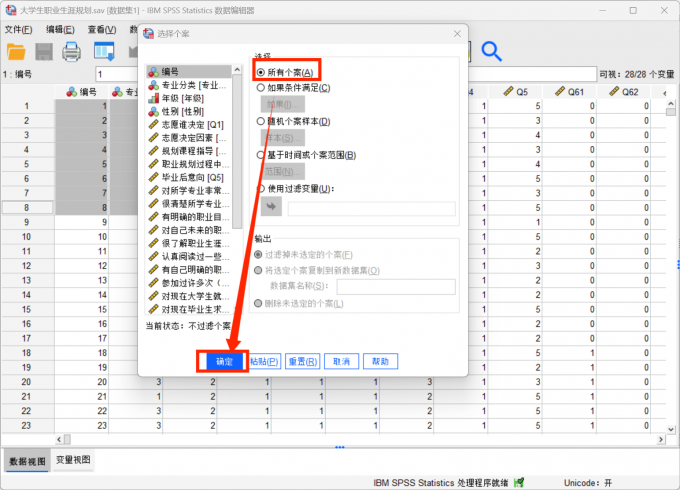Viewport: 680px width, 490px height.
Task: Select 过滤掉未选定的个案(F) option
Action: (x=258, y=255)
